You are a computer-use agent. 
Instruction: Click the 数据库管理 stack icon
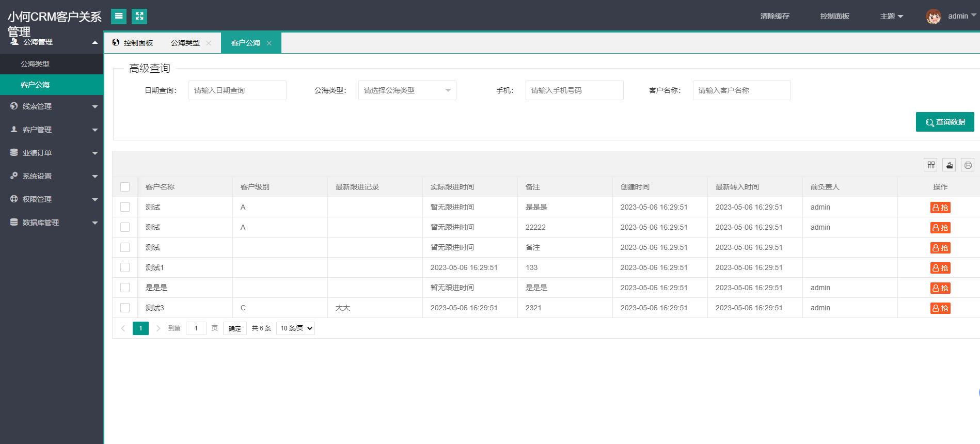click(x=14, y=222)
